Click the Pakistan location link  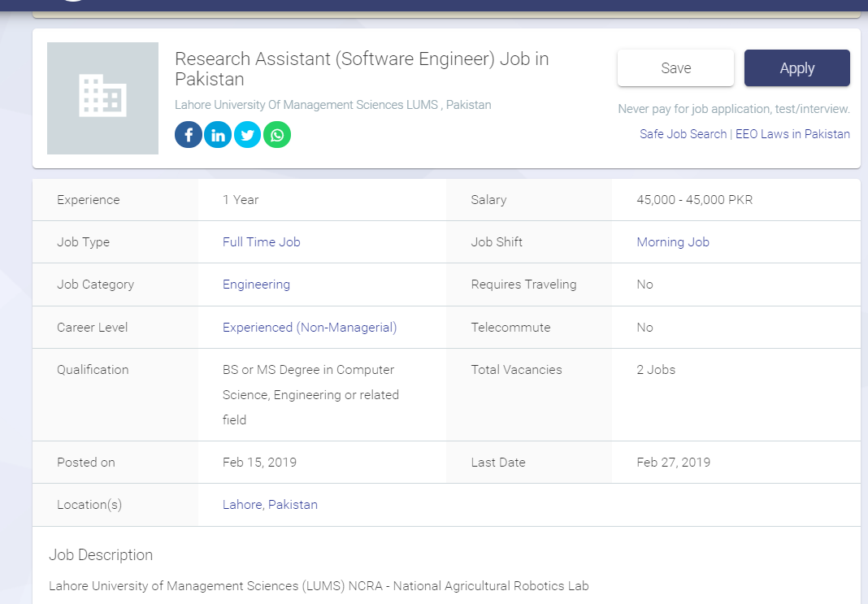point(293,505)
